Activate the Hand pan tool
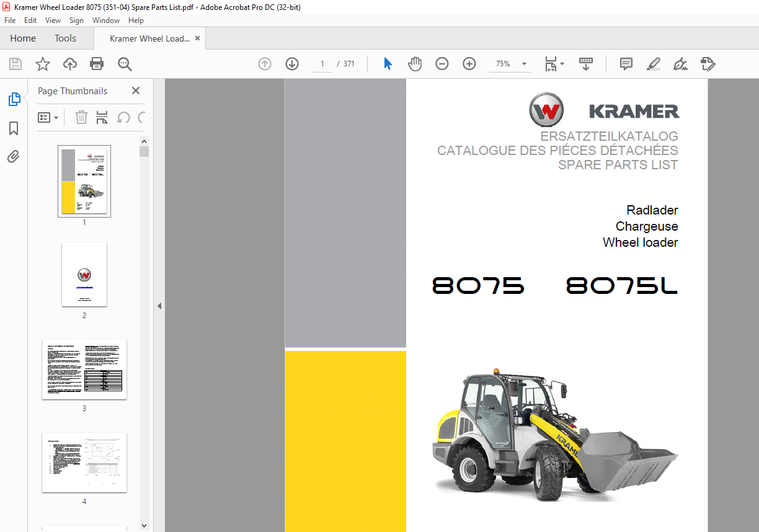The height and width of the screenshot is (532, 759). [415, 64]
